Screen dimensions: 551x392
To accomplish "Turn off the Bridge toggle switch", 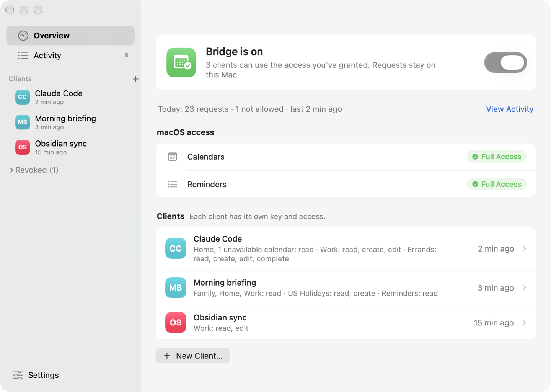I will pos(505,62).
